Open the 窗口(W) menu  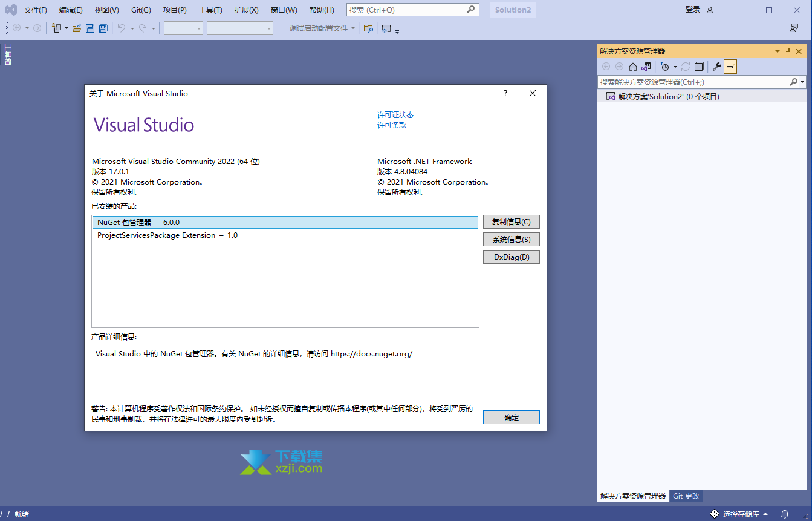[284, 10]
